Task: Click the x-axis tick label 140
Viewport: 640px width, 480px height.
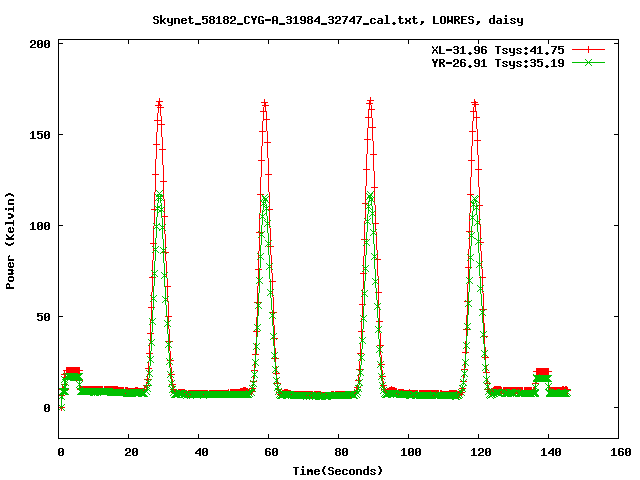Action: 551,452
